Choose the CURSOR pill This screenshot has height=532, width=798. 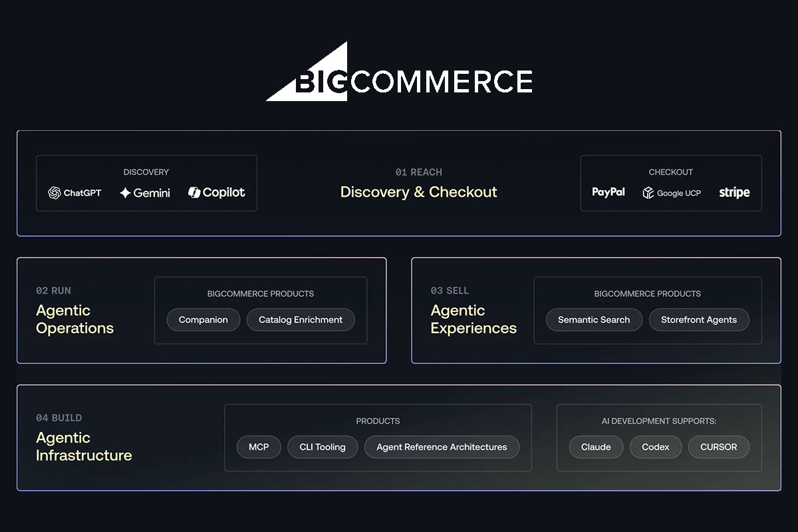pos(719,447)
